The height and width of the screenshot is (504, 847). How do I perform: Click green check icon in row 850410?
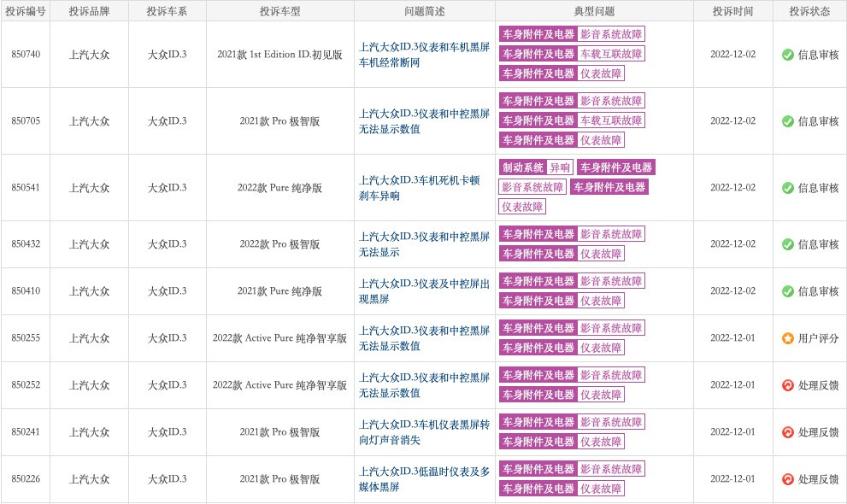click(787, 291)
